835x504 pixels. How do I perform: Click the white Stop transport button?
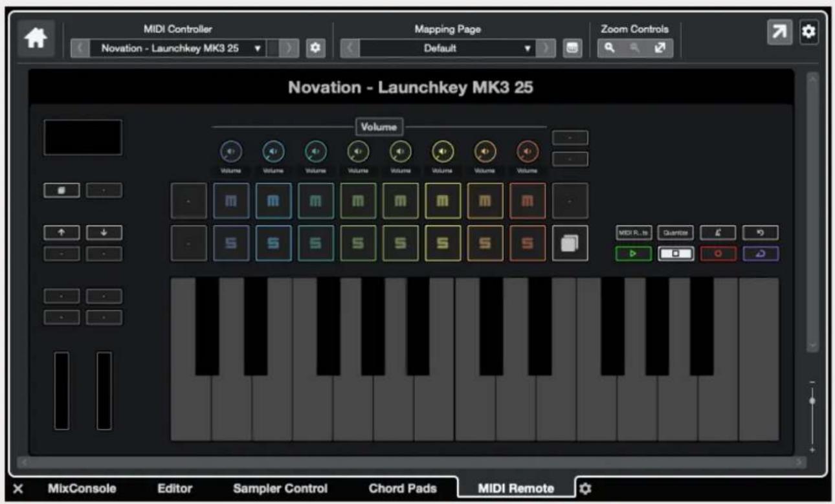[676, 254]
